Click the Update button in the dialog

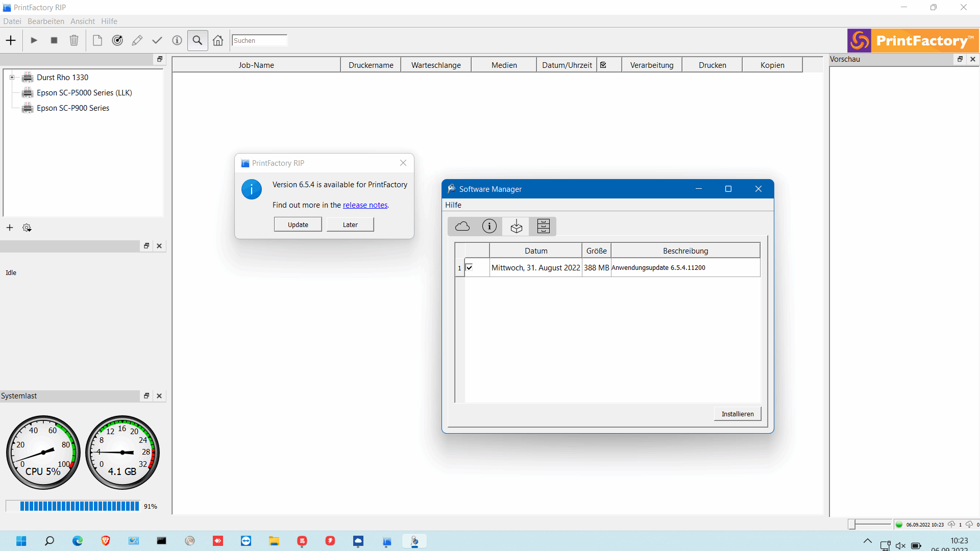[298, 224]
